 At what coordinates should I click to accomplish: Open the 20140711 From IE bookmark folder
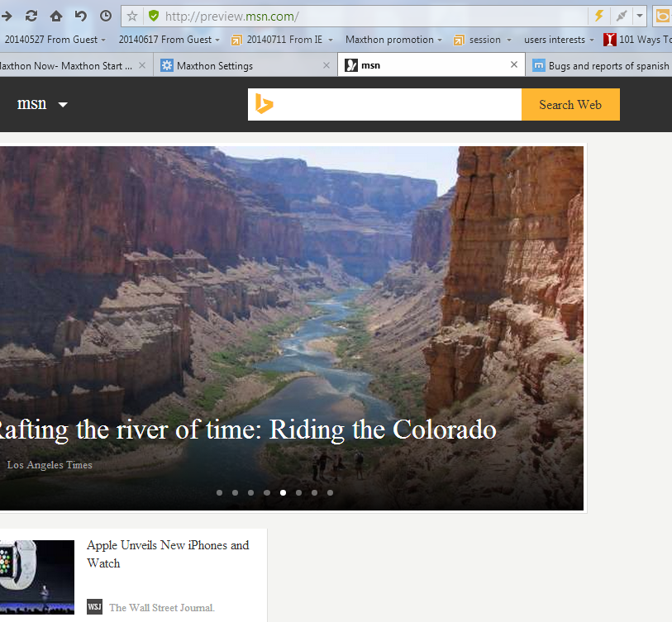click(x=282, y=40)
